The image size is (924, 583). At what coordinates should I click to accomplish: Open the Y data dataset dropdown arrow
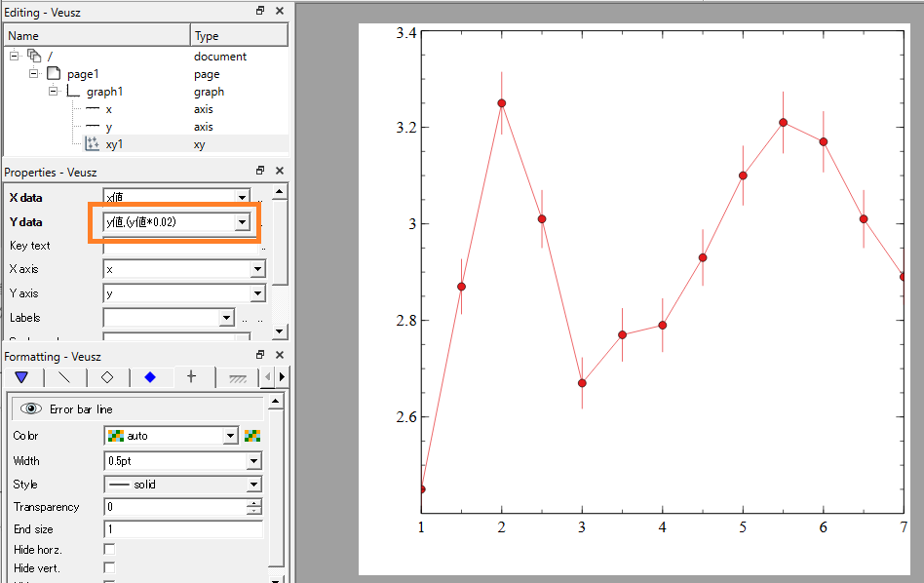(x=242, y=222)
